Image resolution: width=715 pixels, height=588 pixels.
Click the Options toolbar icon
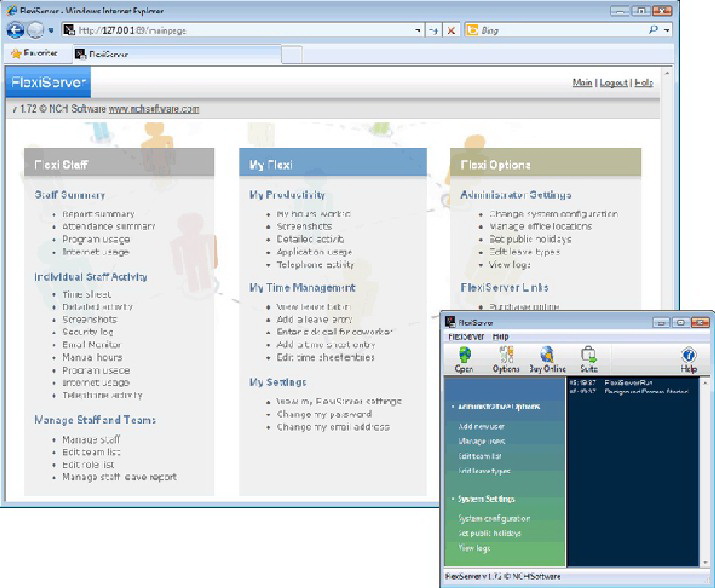pyautogui.click(x=506, y=359)
